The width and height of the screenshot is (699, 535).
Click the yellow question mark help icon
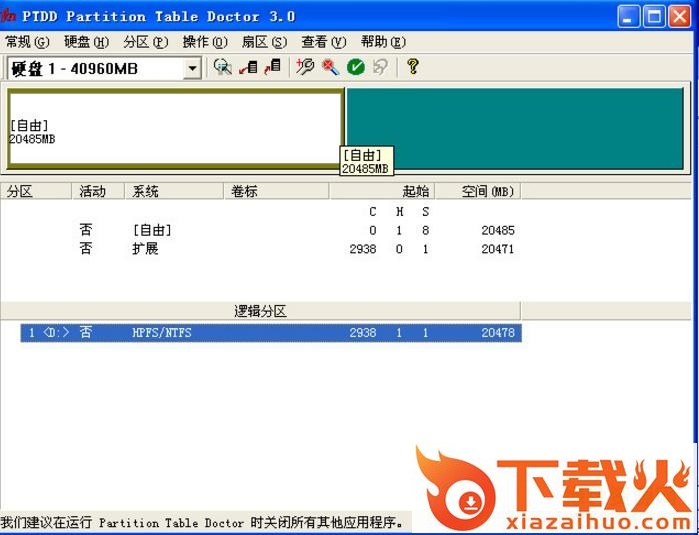coord(413,67)
